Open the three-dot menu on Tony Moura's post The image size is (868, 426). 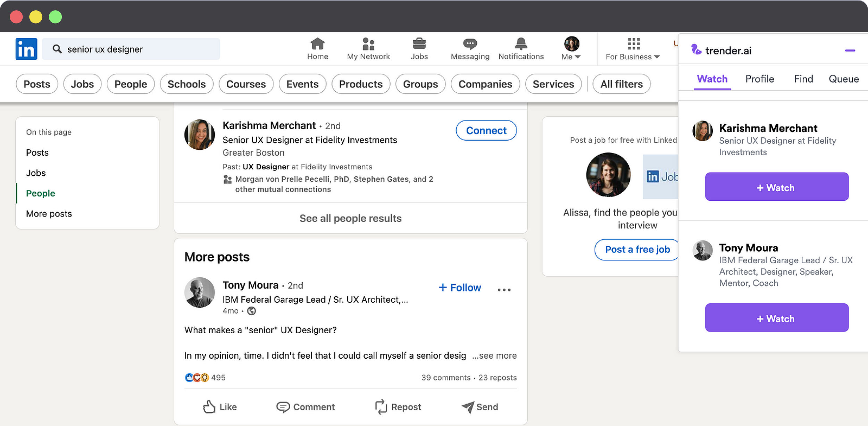pyautogui.click(x=504, y=290)
